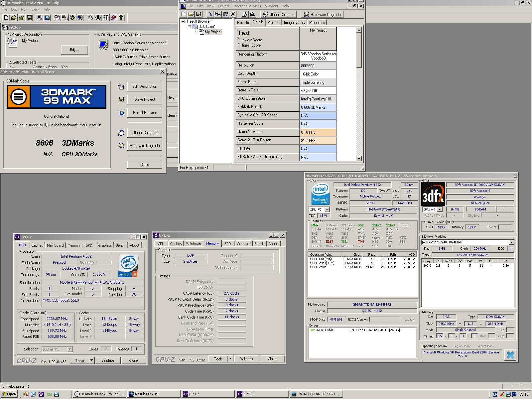
Task: Click Hardware Upgrade button in score dialog
Action: pos(145,146)
